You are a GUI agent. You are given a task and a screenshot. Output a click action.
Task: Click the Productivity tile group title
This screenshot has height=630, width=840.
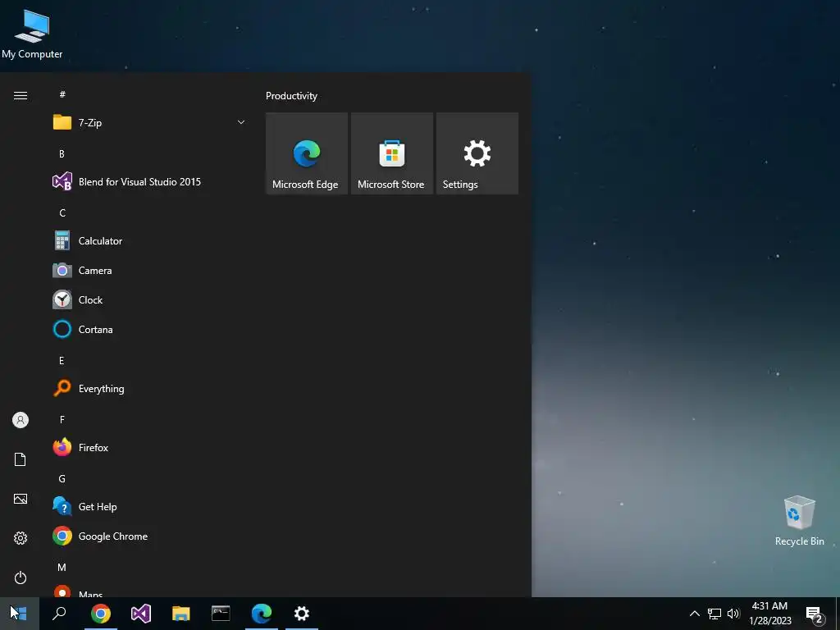tap(291, 96)
